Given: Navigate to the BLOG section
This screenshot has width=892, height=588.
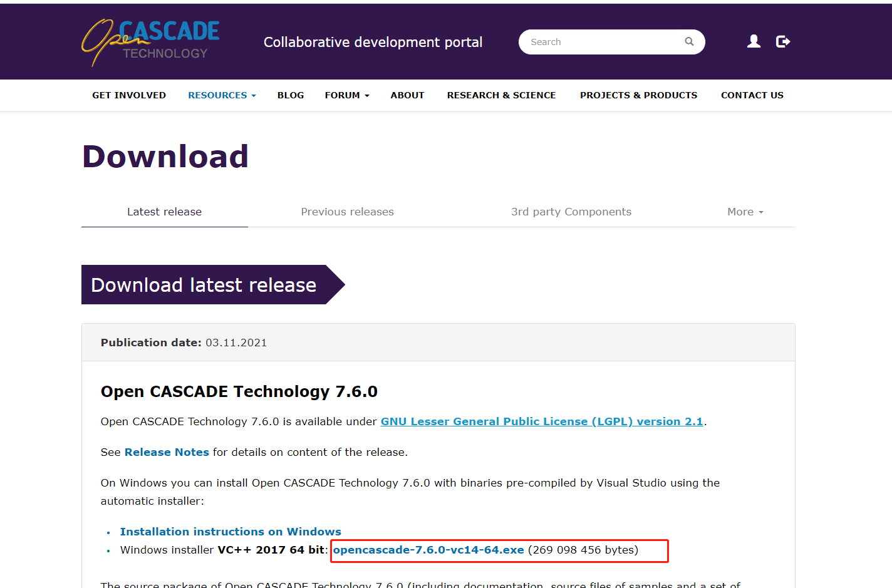Looking at the screenshot, I should pyautogui.click(x=290, y=95).
